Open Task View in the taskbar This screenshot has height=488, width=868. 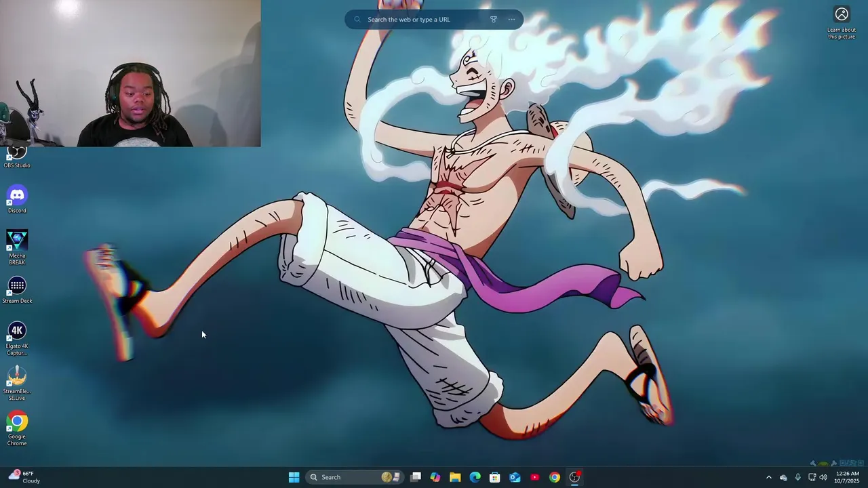pyautogui.click(x=416, y=477)
